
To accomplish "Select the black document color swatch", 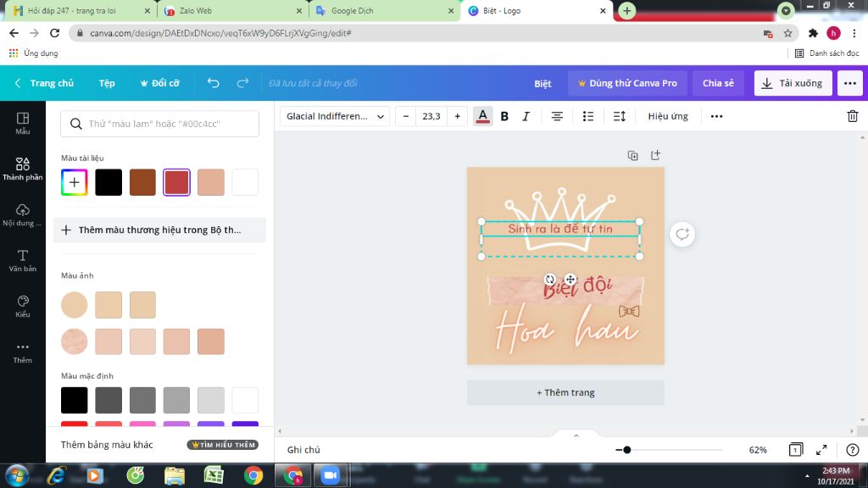I will click(108, 183).
